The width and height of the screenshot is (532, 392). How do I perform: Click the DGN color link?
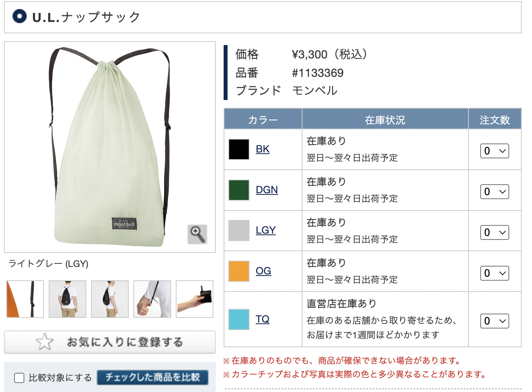click(x=267, y=190)
